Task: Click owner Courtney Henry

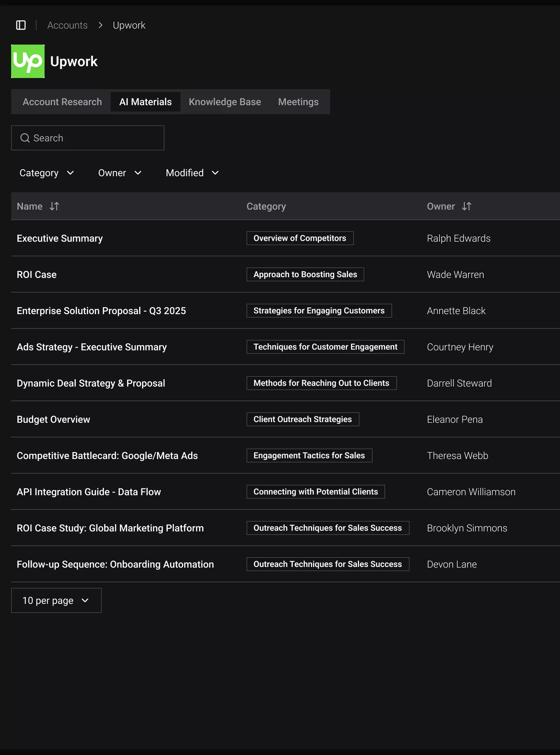Action: tap(460, 347)
